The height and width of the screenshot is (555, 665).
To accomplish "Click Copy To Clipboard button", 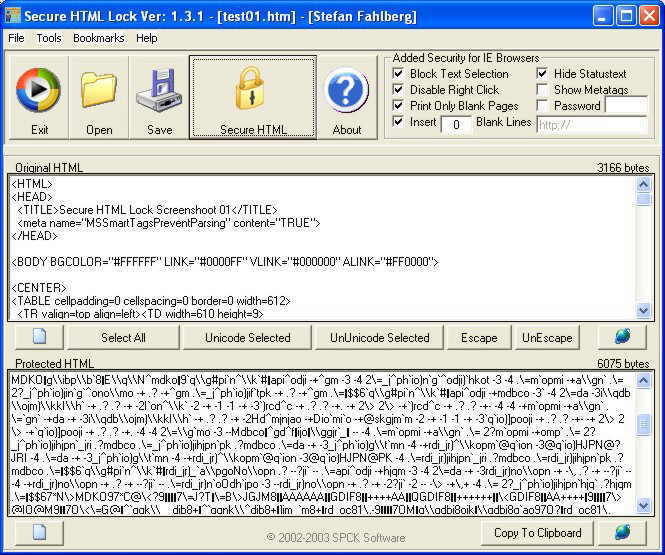I will pos(537,533).
